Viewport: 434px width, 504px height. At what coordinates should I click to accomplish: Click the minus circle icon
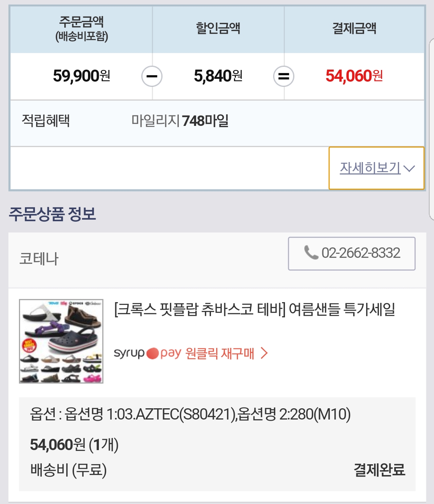pos(152,76)
